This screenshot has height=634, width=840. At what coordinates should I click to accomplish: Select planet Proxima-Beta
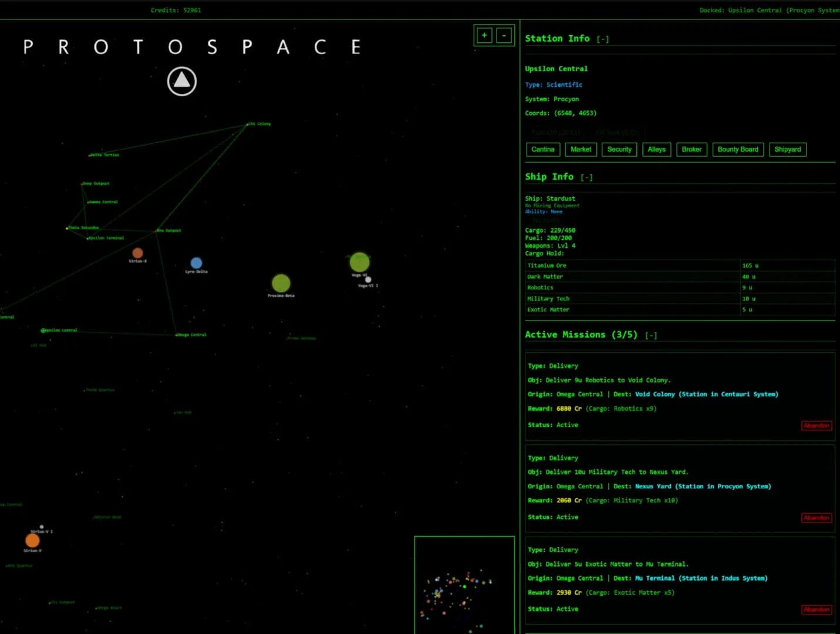coord(280,282)
